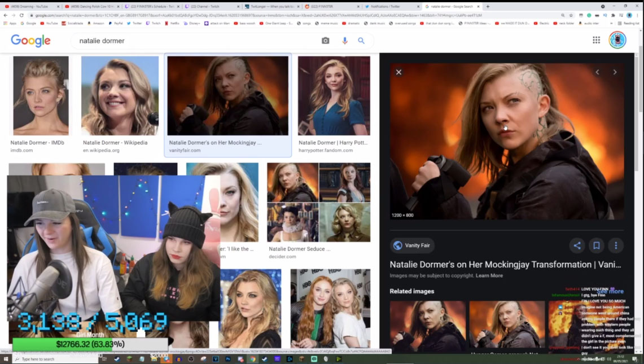Open the Chrome extensions puzzle icon
Image resolution: width=644 pixels, height=364 pixels.
[x=613, y=15]
